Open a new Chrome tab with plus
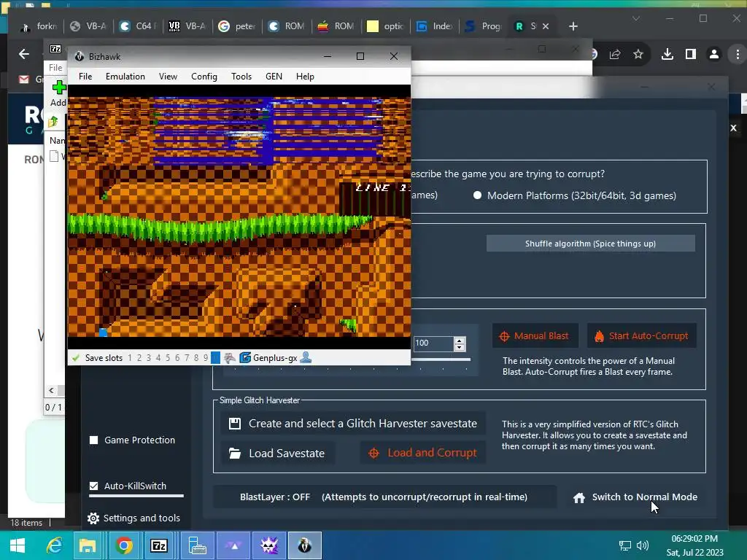 [573, 26]
